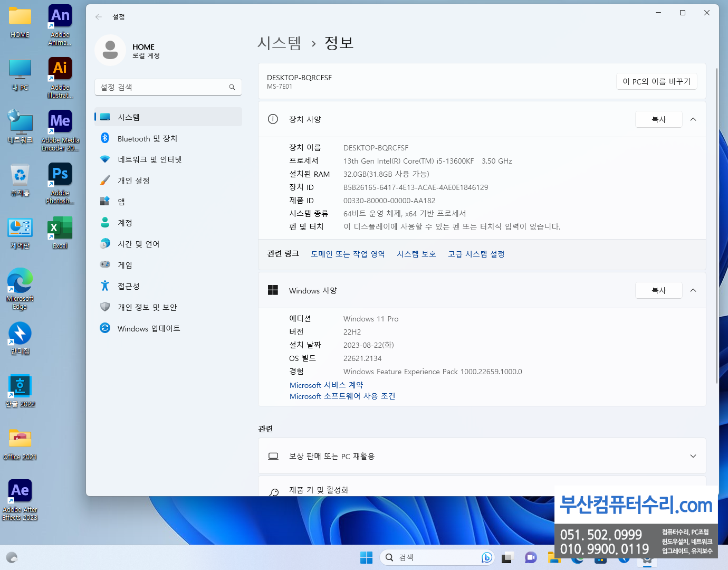Screen dimensions: 728x570
Task: Open 고급 시스템 설정 link
Action: 476,254
